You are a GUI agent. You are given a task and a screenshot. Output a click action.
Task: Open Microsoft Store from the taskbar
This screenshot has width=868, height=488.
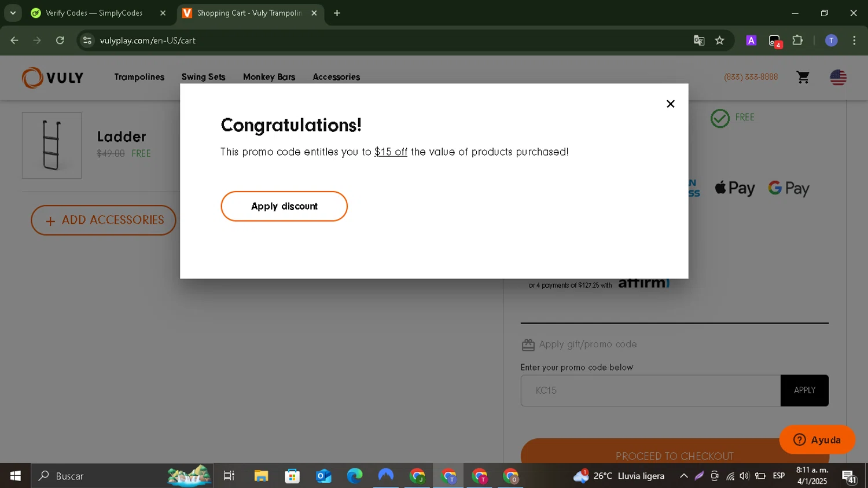[292, 476]
